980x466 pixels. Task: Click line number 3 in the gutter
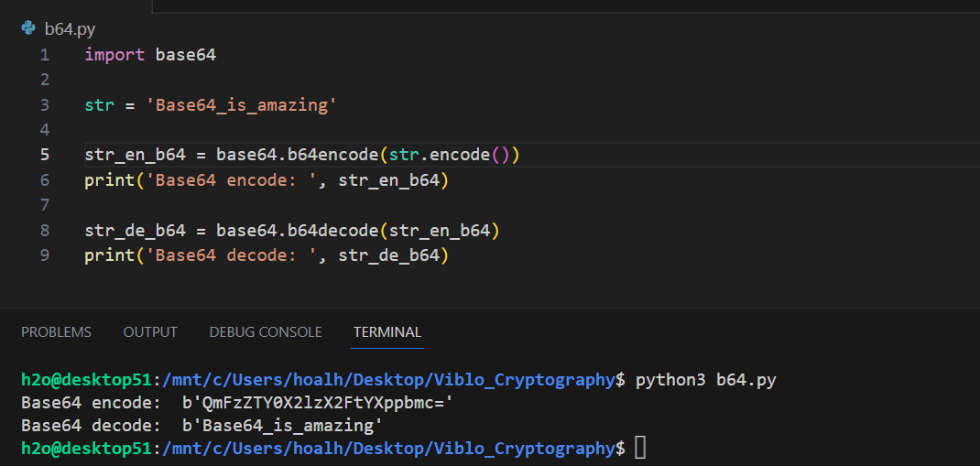pos(44,105)
